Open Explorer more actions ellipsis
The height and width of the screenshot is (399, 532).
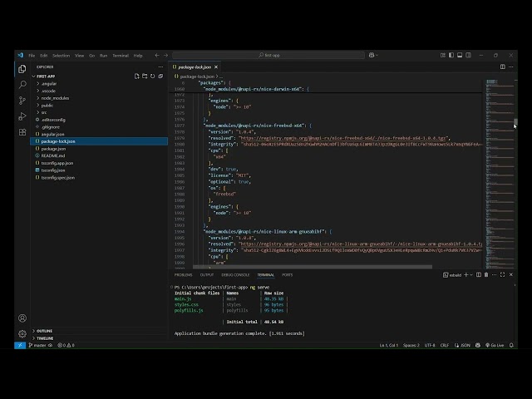tap(160, 67)
